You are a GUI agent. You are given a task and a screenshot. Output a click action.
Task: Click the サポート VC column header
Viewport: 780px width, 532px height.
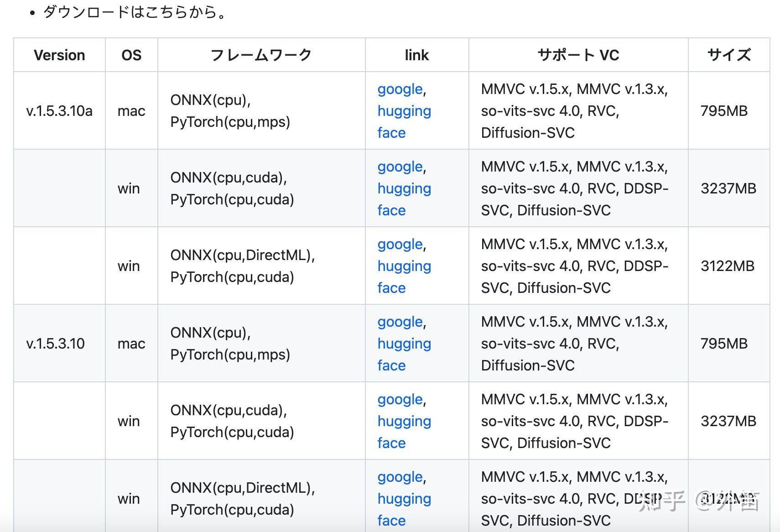tap(578, 55)
